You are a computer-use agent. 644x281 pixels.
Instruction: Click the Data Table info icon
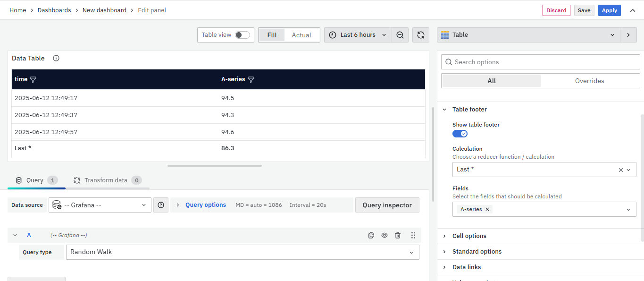pos(56,58)
